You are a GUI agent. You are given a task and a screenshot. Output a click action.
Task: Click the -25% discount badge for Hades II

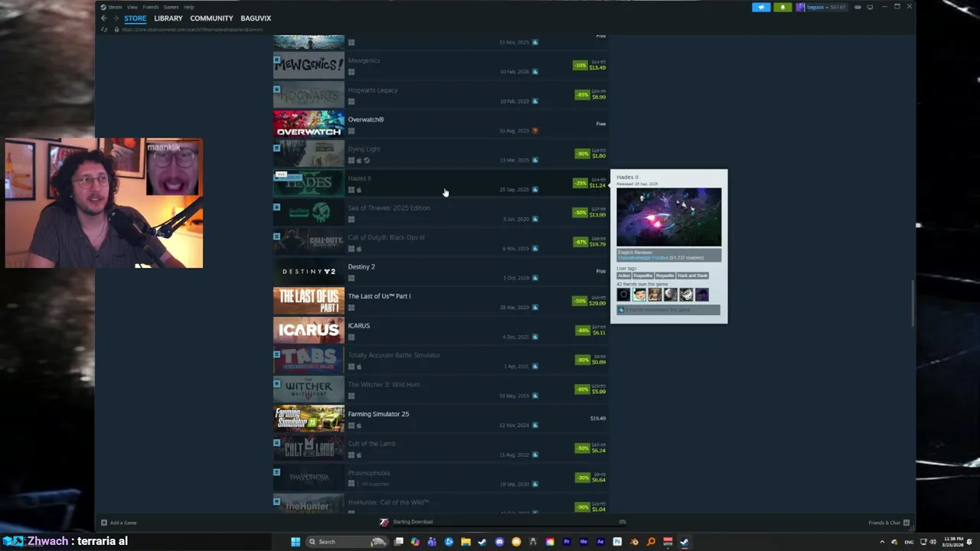point(580,183)
